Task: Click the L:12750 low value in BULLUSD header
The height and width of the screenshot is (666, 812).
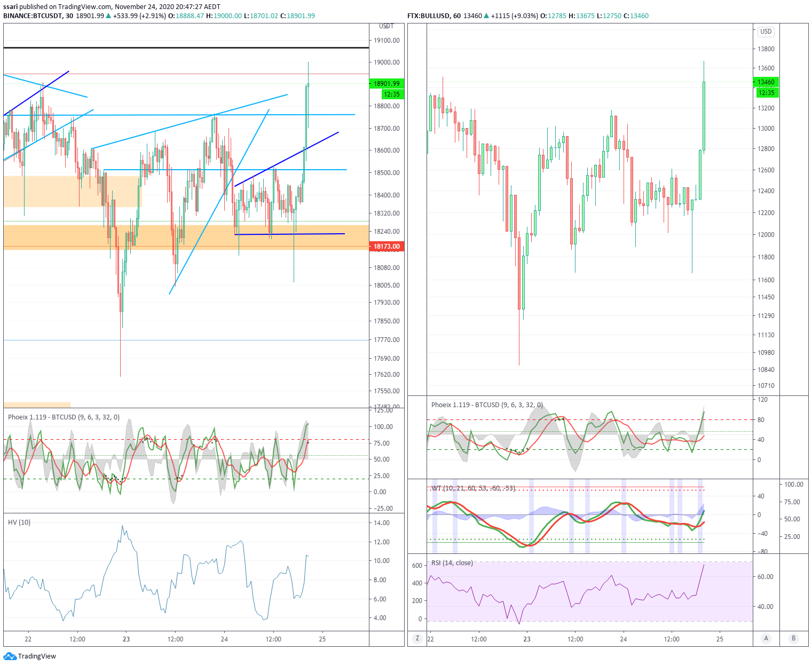Action: pos(609,16)
